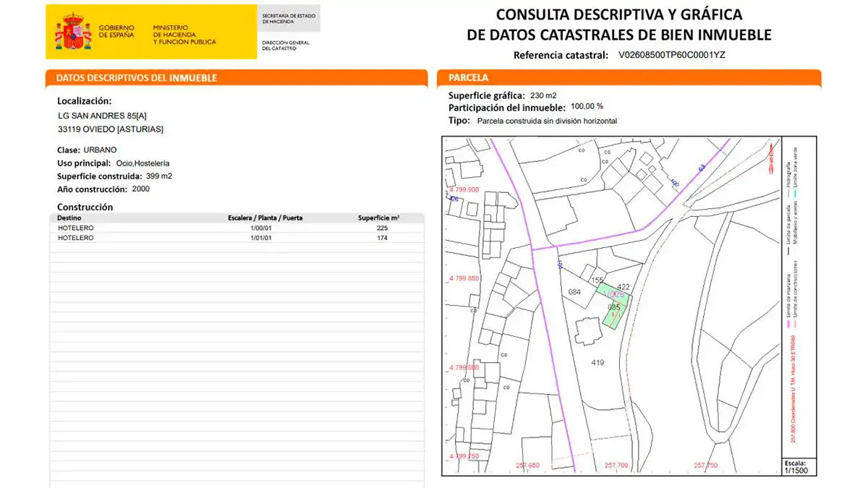This screenshot has height=488, width=868.
Task: Click parcel number '422' on the map
Action: click(x=623, y=287)
